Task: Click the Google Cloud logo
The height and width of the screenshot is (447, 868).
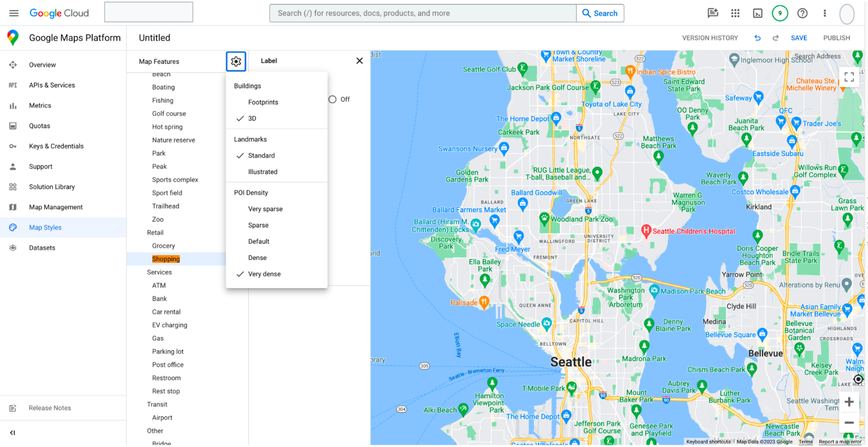Action: (x=59, y=13)
